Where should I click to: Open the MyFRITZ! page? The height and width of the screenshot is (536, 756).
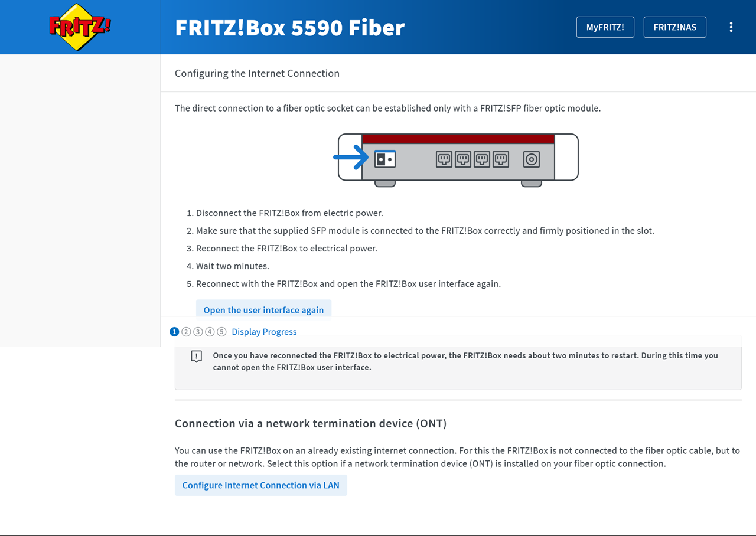pos(605,27)
